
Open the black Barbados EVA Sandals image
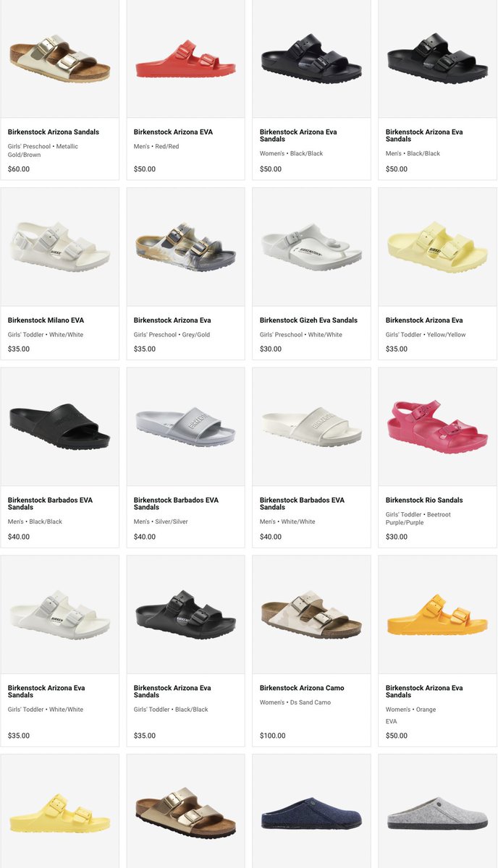pos(59,427)
